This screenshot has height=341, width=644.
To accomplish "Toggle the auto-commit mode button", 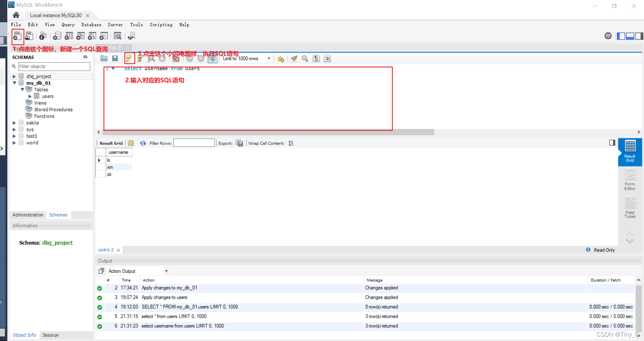I will (x=212, y=59).
